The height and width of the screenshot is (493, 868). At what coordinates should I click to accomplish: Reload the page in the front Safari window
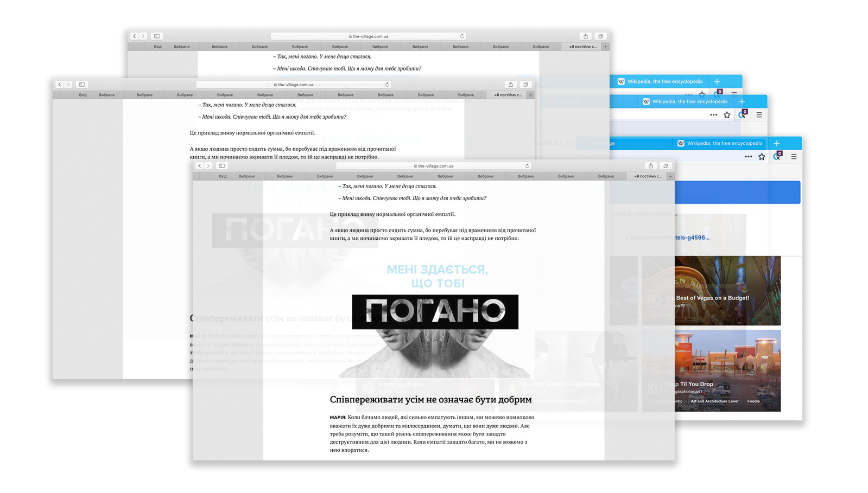click(x=527, y=166)
